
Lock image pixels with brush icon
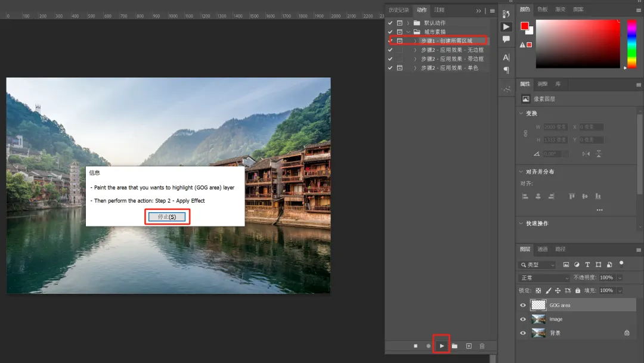(549, 291)
